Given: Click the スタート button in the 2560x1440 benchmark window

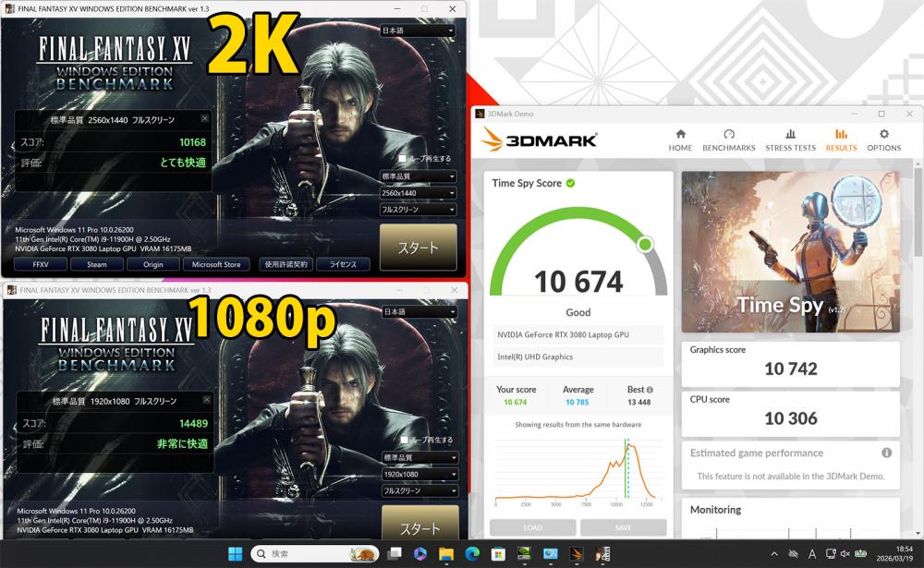Looking at the screenshot, I should point(419,248).
